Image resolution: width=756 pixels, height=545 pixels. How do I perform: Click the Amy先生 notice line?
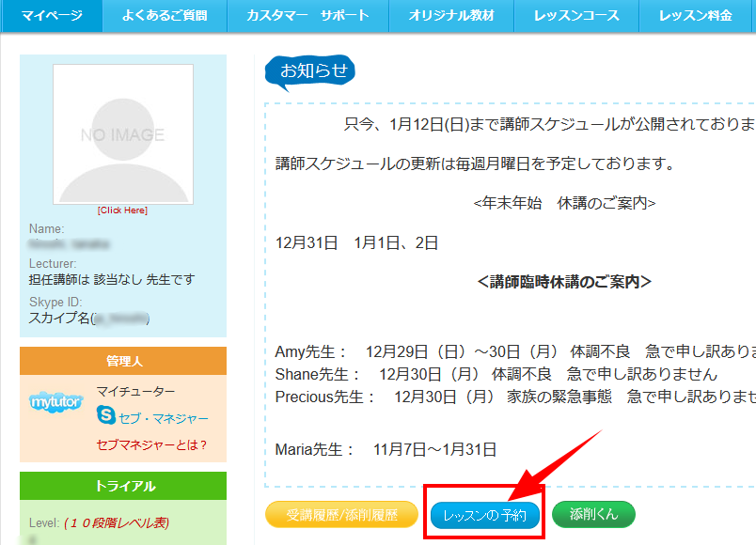pyautogui.click(x=515, y=351)
